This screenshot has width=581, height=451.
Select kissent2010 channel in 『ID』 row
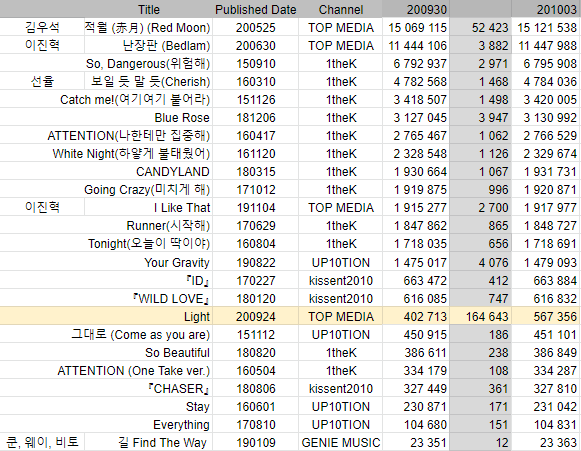[x=341, y=281]
